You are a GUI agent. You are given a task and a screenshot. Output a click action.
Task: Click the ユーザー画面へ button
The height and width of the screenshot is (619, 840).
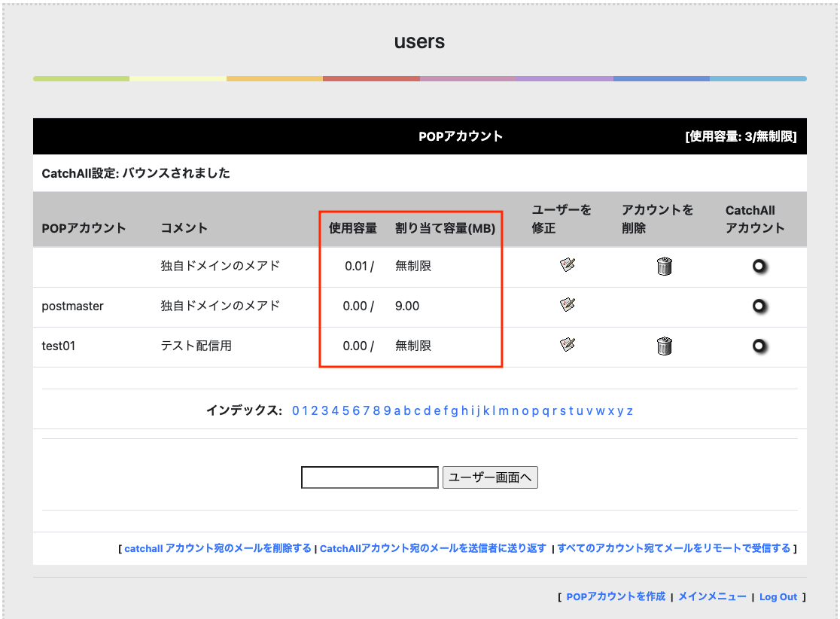[490, 477]
